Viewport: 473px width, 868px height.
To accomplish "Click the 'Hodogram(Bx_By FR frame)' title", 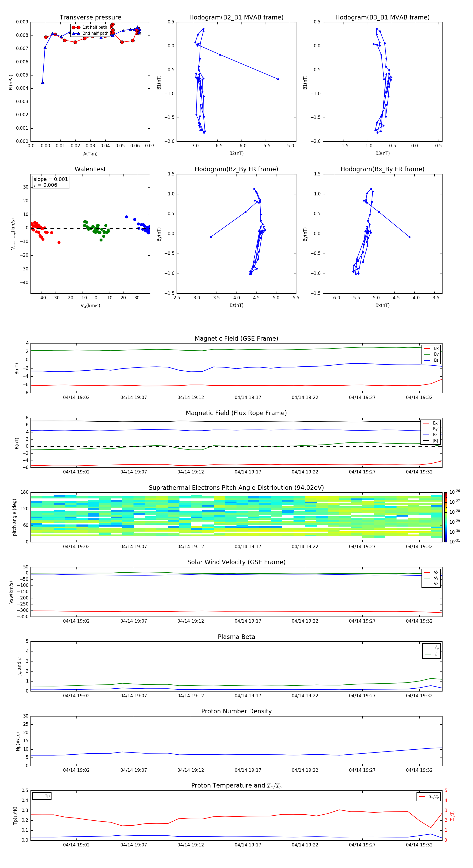I will click(382, 169).
